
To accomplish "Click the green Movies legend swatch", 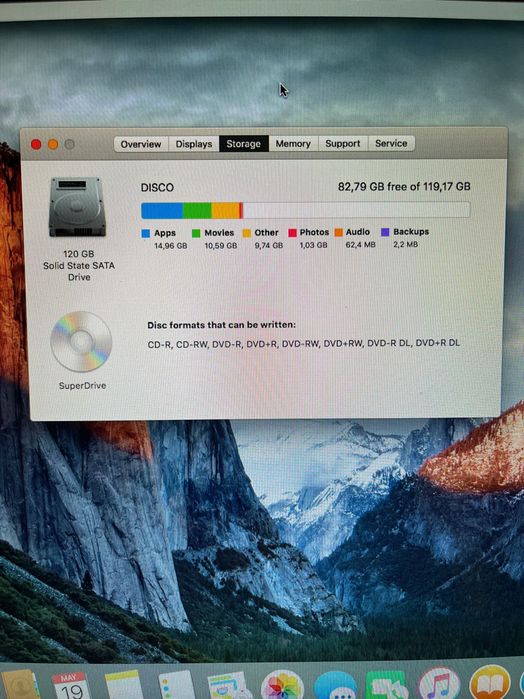I will (x=196, y=233).
